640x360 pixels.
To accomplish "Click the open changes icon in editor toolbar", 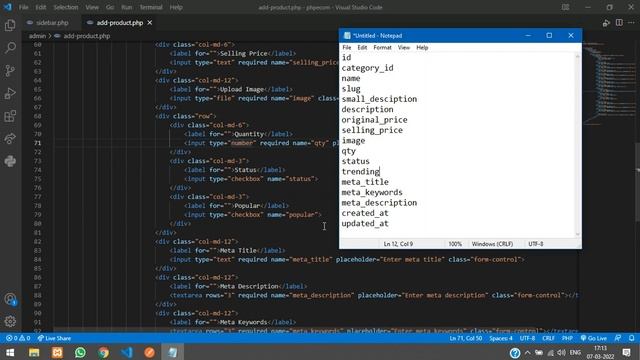I will point(606,23).
